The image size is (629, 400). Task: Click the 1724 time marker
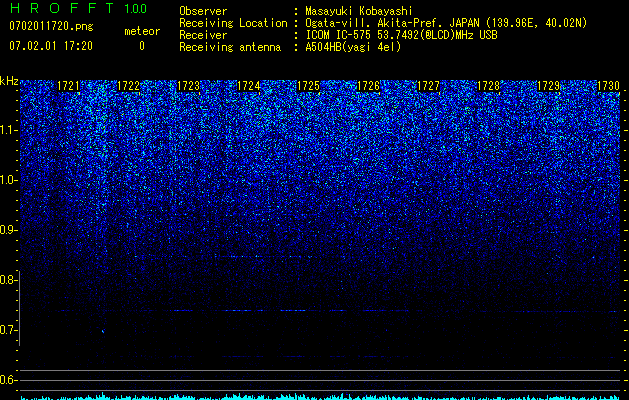click(x=248, y=86)
